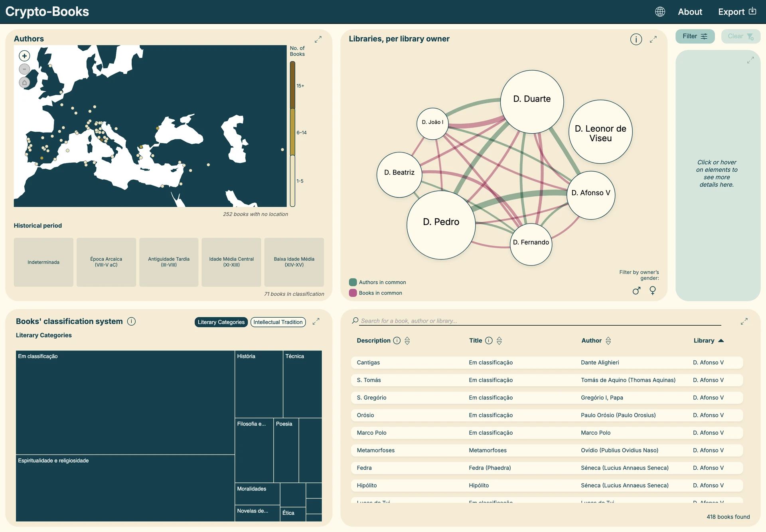Zoom in on the Authors map

click(x=24, y=56)
